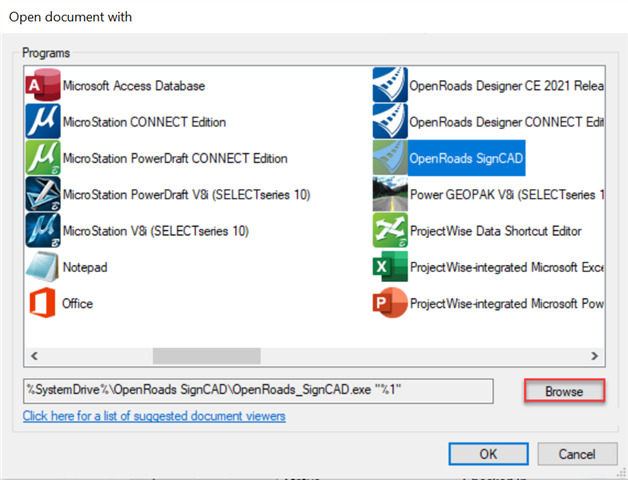Choose the Microsoft Access Database label
This screenshot has height=480, width=628.
pos(134,86)
